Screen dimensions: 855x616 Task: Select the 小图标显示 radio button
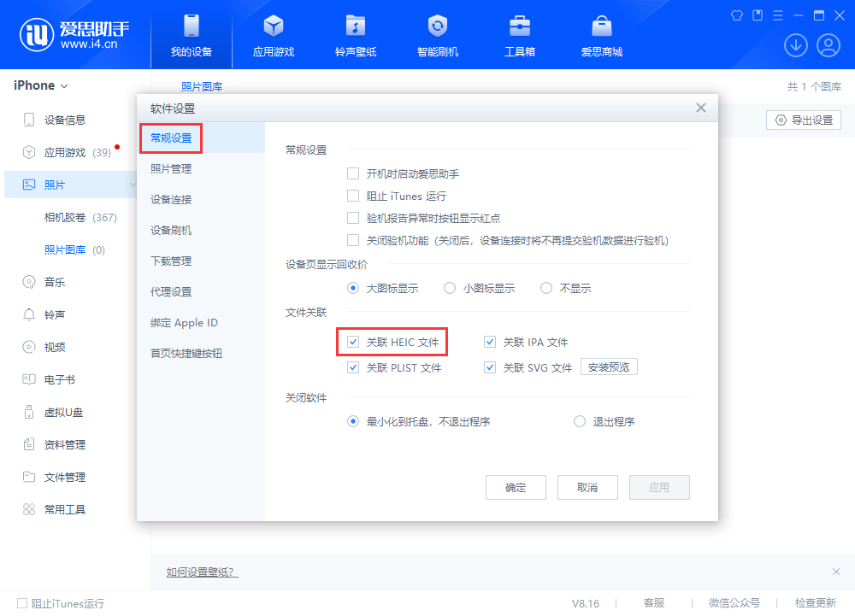click(450, 288)
